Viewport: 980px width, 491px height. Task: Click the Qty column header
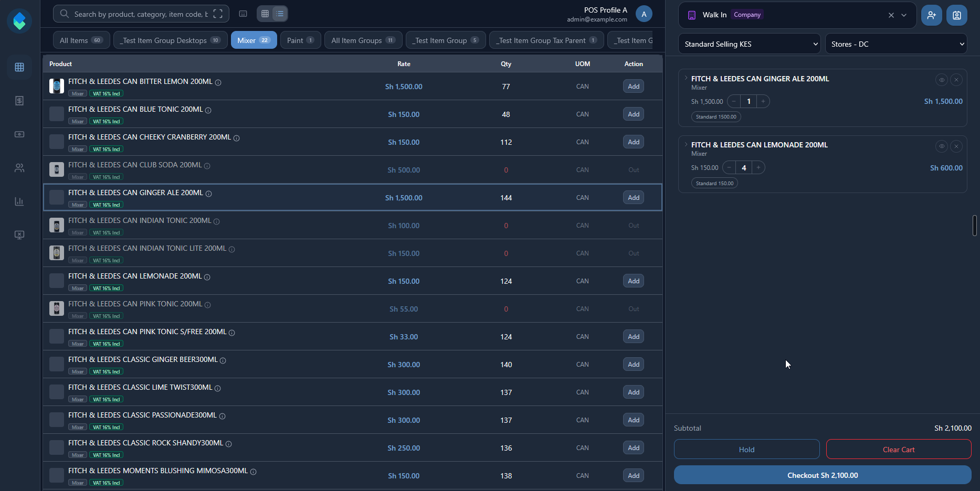click(506, 64)
